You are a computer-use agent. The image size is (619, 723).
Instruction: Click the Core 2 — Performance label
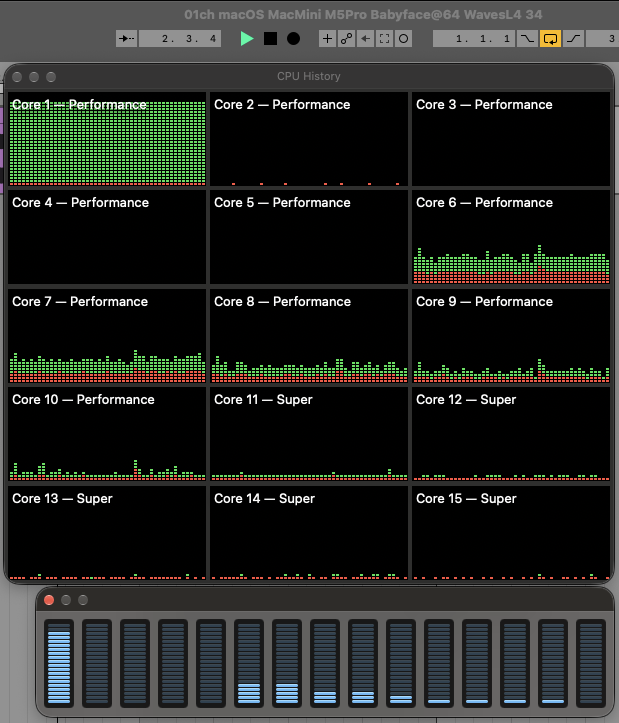(x=282, y=105)
